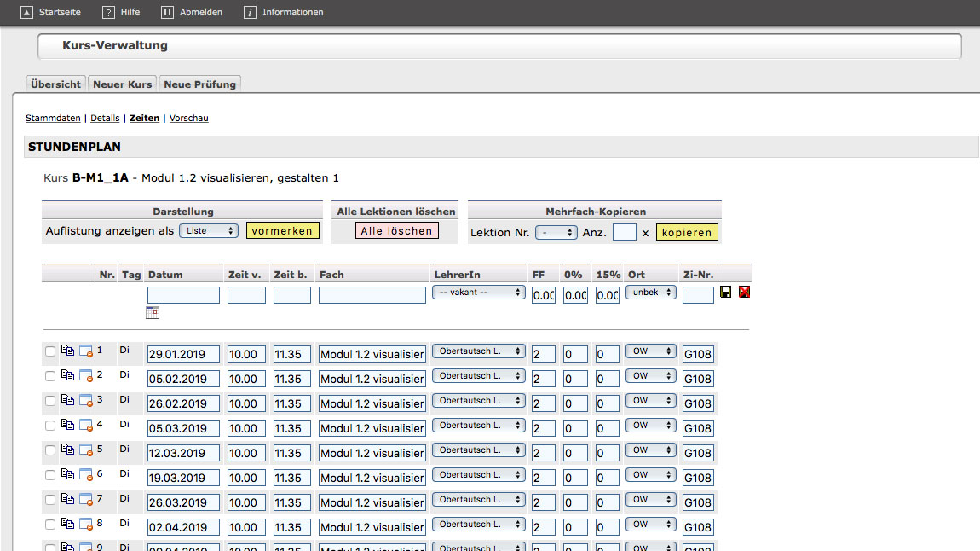The height and width of the screenshot is (551, 980).
Task: Open the Auflistung anzeigen als Liste dropdown
Action: click(208, 231)
